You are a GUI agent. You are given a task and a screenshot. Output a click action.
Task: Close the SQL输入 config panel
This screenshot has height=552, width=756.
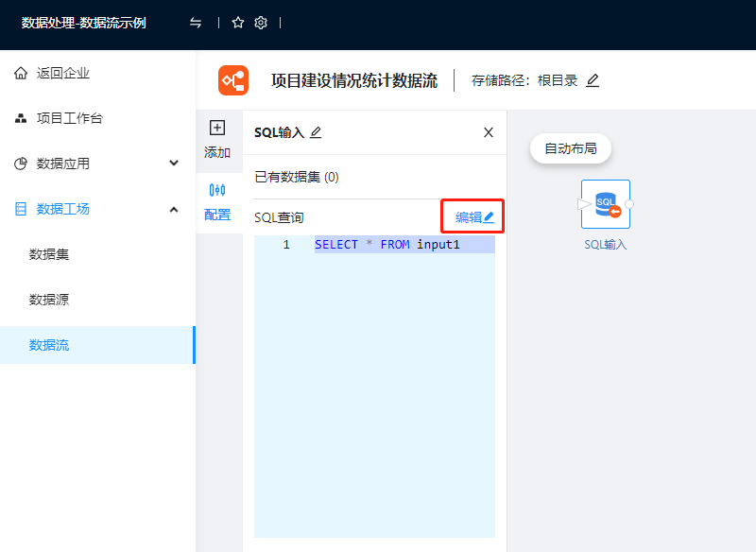click(x=489, y=132)
